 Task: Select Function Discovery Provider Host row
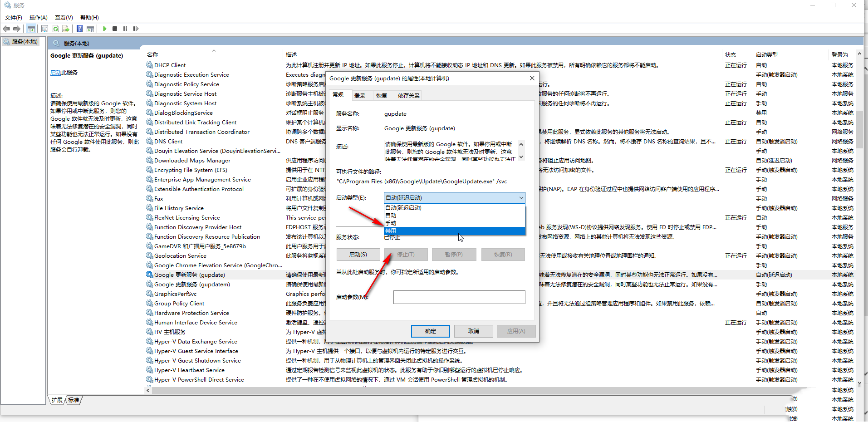pos(198,227)
